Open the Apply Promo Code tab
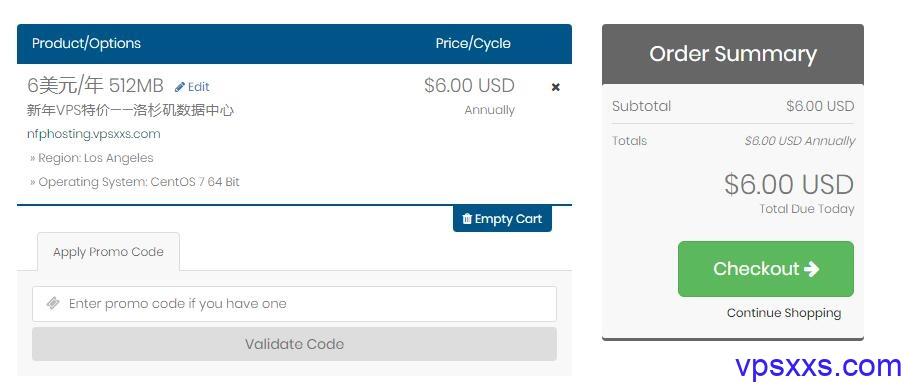Viewport: 911px width, 388px height. click(108, 252)
